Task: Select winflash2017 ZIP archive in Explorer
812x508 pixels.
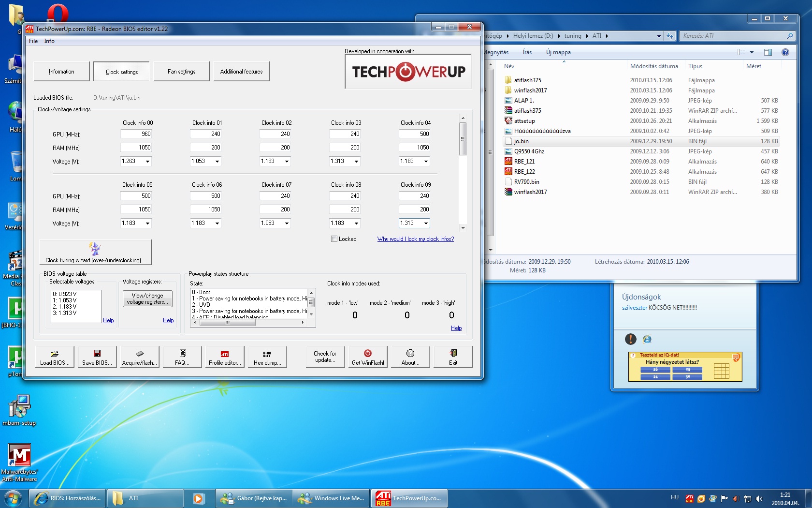Action: (530, 192)
